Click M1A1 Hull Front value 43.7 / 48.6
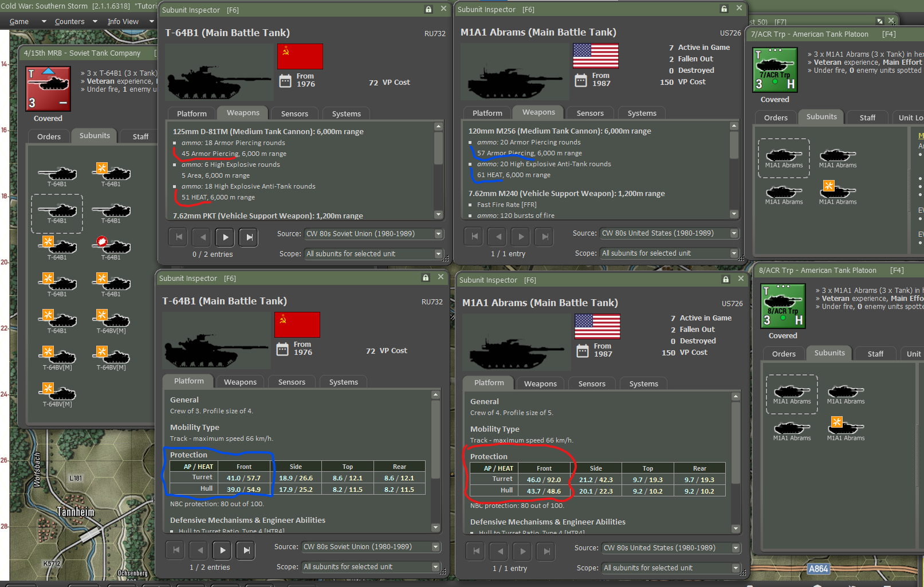This screenshot has height=587, width=924. [544, 491]
